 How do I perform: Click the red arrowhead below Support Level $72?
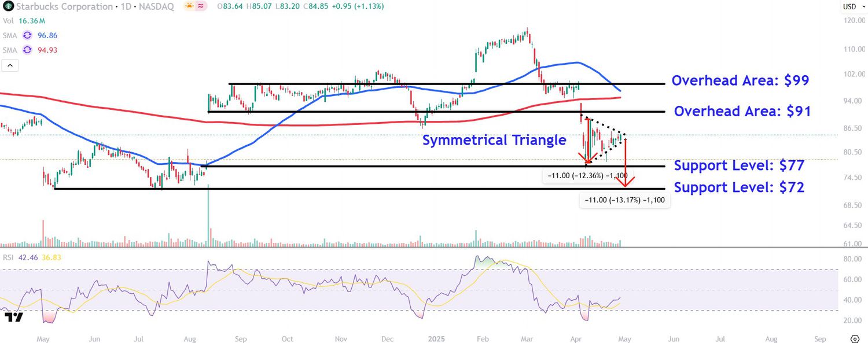click(x=625, y=182)
